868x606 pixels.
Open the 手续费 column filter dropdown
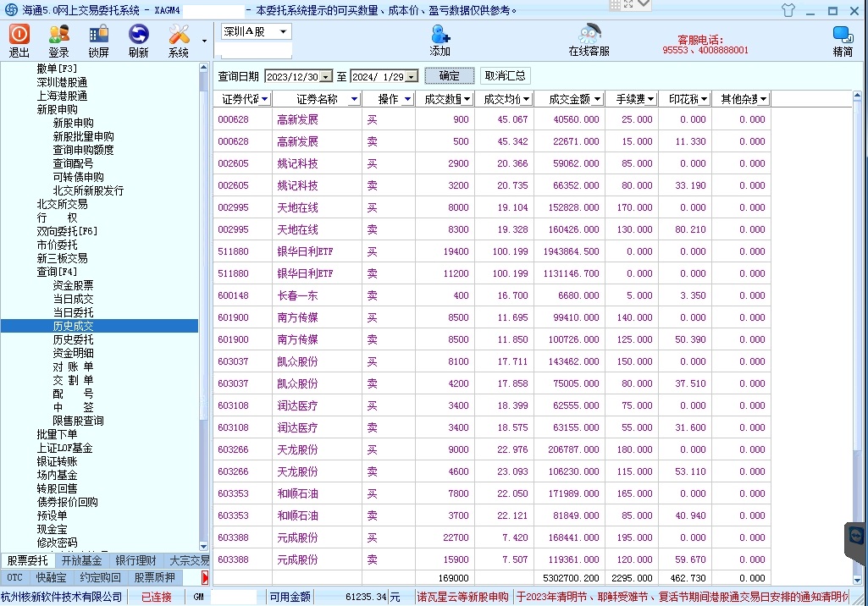point(650,99)
